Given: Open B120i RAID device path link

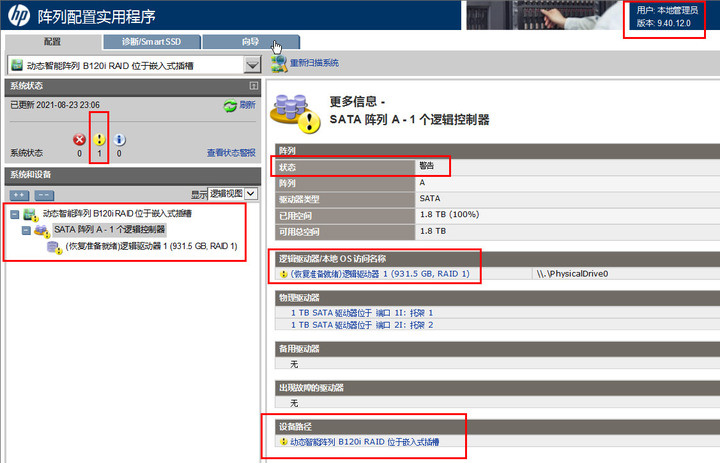Looking at the screenshot, I should [365, 442].
